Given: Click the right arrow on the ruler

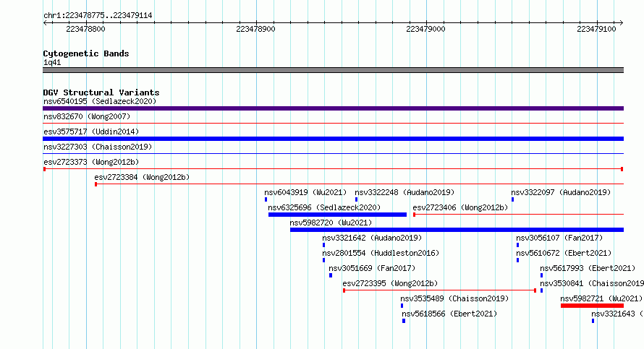Looking at the screenshot, I should coord(621,23).
